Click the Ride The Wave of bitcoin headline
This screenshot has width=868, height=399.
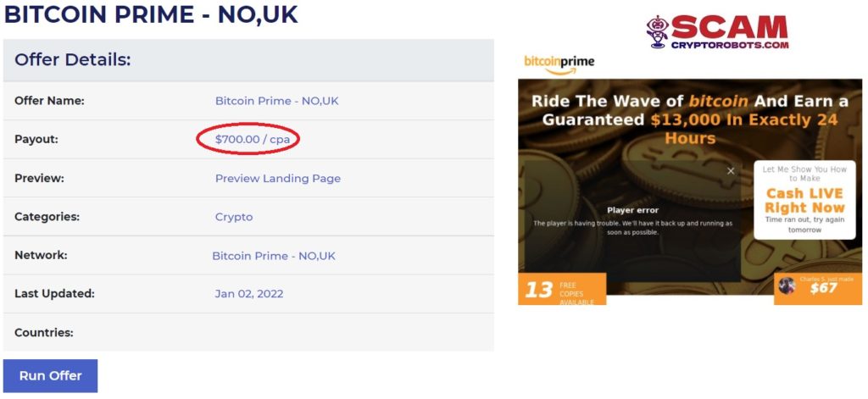[x=689, y=119]
